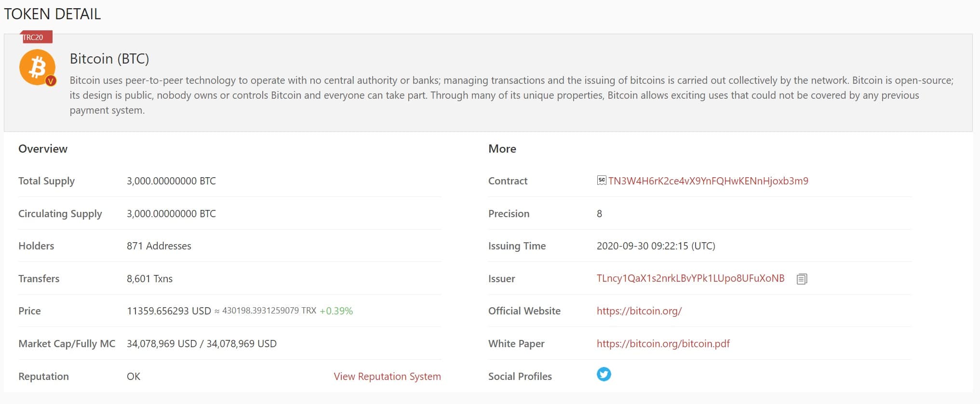This screenshot has height=404, width=980.
Task: Click the Issuing Time date value
Action: [x=656, y=246]
